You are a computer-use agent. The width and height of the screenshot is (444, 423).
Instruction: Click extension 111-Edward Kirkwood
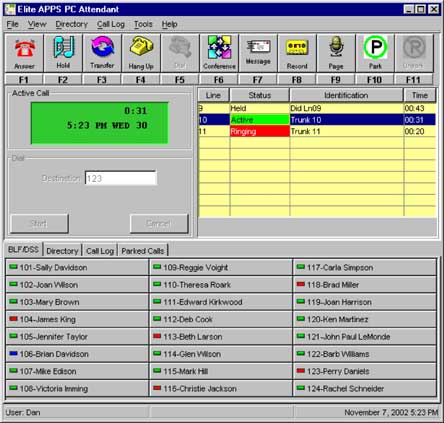tap(221, 302)
